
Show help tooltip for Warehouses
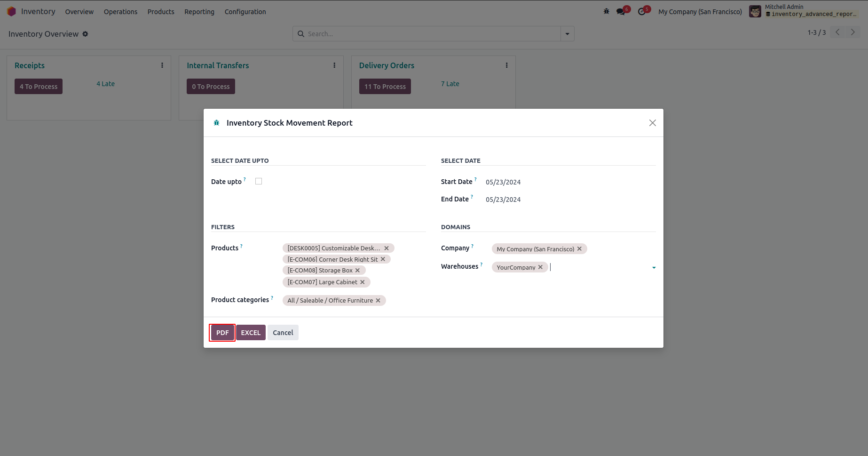481,264
